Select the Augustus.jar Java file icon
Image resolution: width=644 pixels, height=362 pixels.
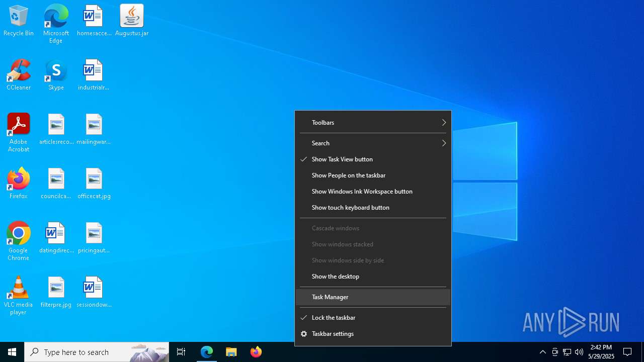click(132, 21)
